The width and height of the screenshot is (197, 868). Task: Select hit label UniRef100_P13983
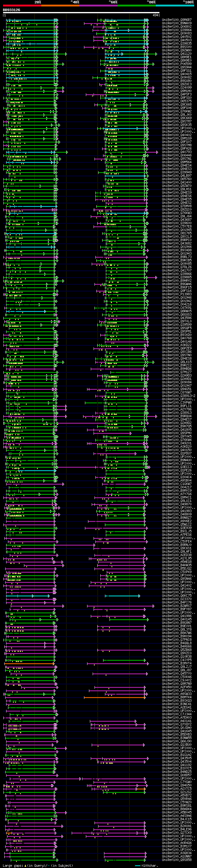click(177, 294)
